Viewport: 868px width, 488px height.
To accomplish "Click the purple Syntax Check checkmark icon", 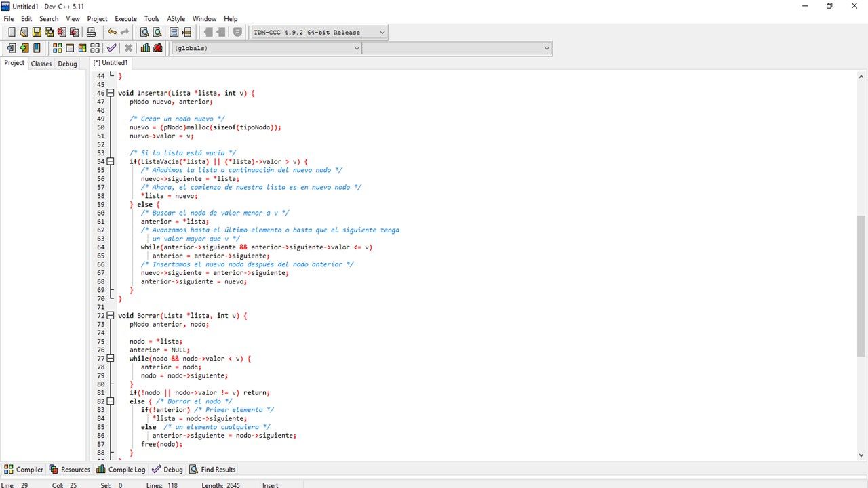I will tap(111, 48).
